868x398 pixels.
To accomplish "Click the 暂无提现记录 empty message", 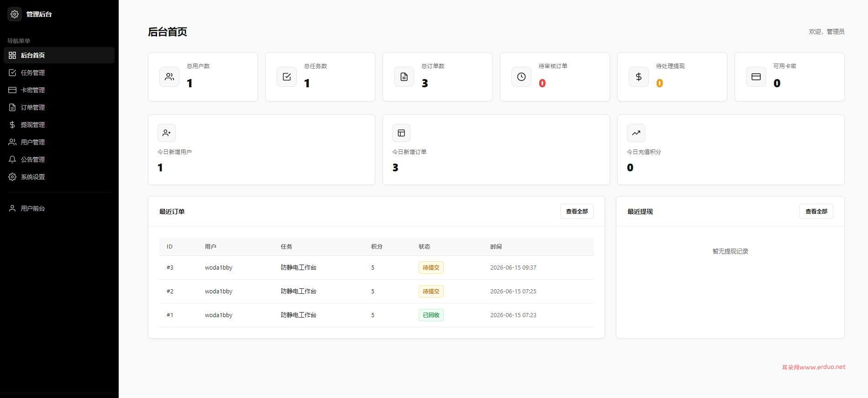I will coord(730,251).
